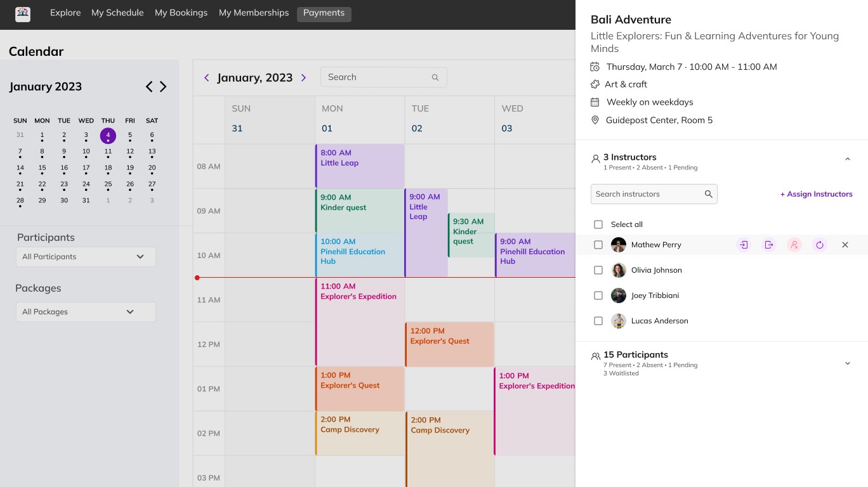Click the participants group icon
868x487 pixels.
tap(595, 356)
